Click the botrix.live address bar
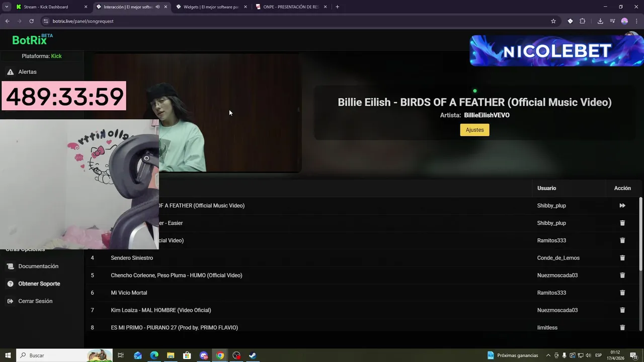Image resolution: width=644 pixels, height=362 pixels. click(297, 21)
